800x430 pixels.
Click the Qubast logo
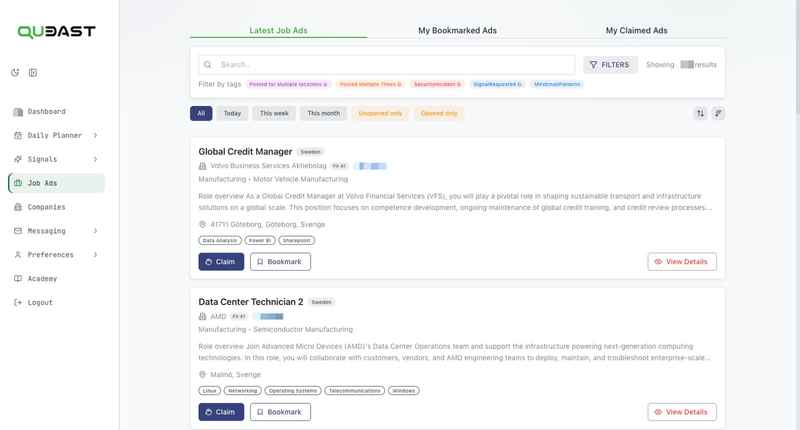click(56, 32)
